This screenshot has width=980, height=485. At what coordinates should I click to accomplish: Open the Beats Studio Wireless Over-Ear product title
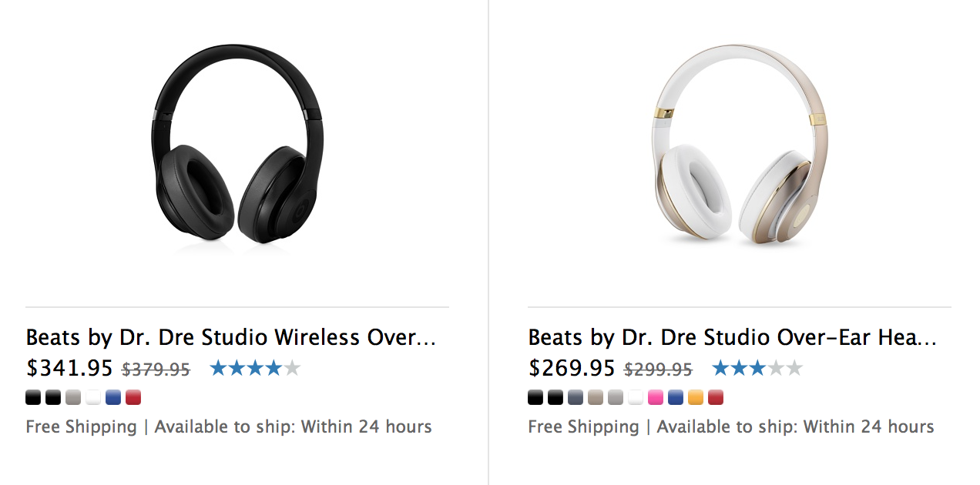coord(231,337)
